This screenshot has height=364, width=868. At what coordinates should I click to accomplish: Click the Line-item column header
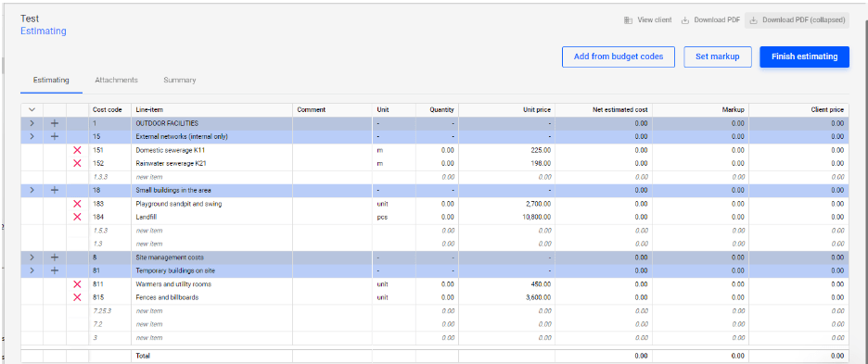(x=211, y=109)
